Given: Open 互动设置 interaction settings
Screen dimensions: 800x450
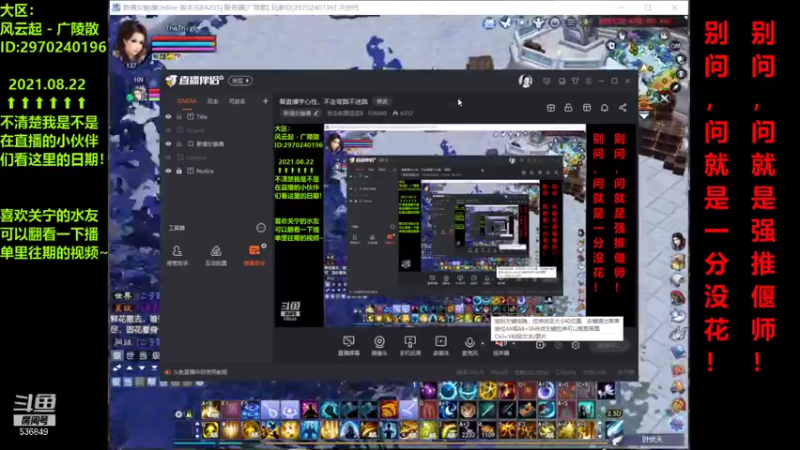Looking at the screenshot, I should coord(216,256).
